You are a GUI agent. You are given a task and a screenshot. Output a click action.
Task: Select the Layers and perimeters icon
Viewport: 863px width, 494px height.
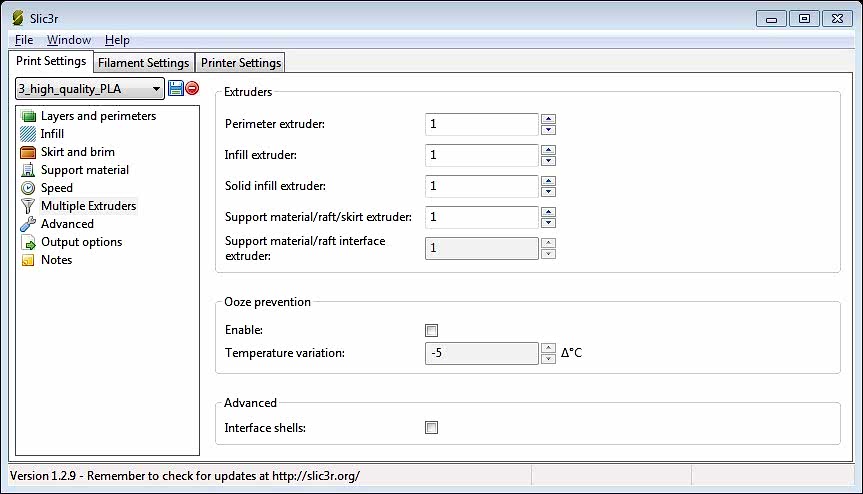coord(28,116)
